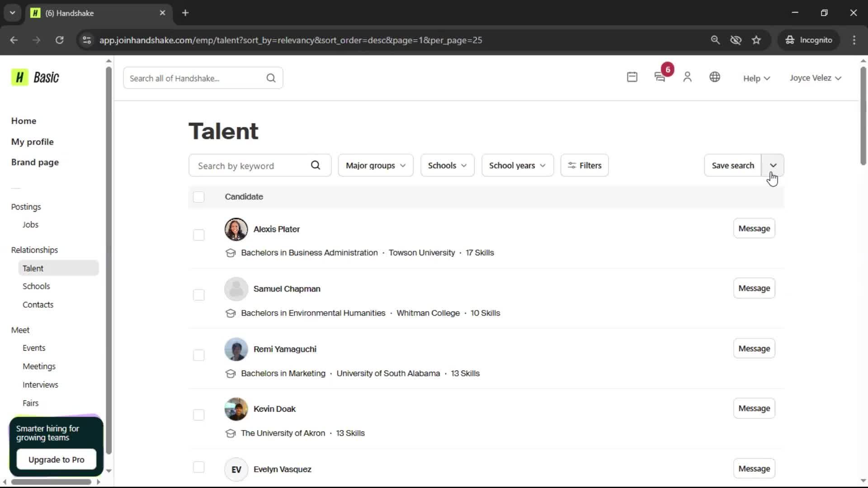Message Remi Yamaguchi
The height and width of the screenshot is (488, 868).
754,349
